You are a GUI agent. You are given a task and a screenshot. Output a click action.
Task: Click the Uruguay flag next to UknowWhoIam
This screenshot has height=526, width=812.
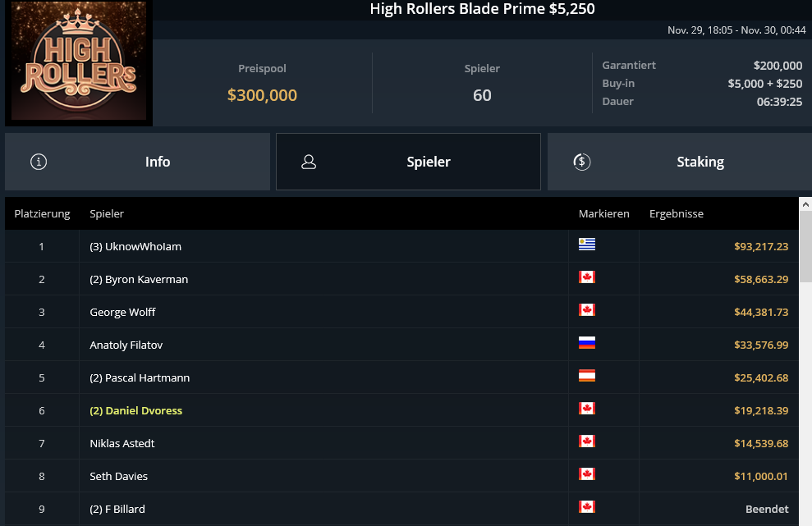(587, 245)
